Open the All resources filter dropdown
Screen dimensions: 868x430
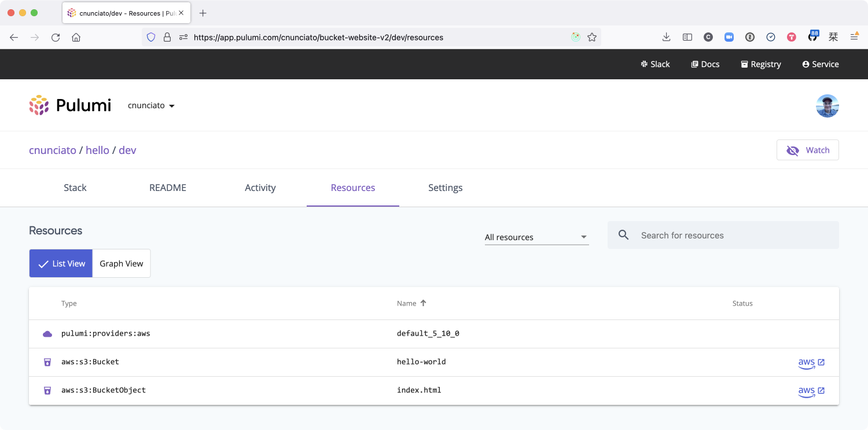click(536, 237)
